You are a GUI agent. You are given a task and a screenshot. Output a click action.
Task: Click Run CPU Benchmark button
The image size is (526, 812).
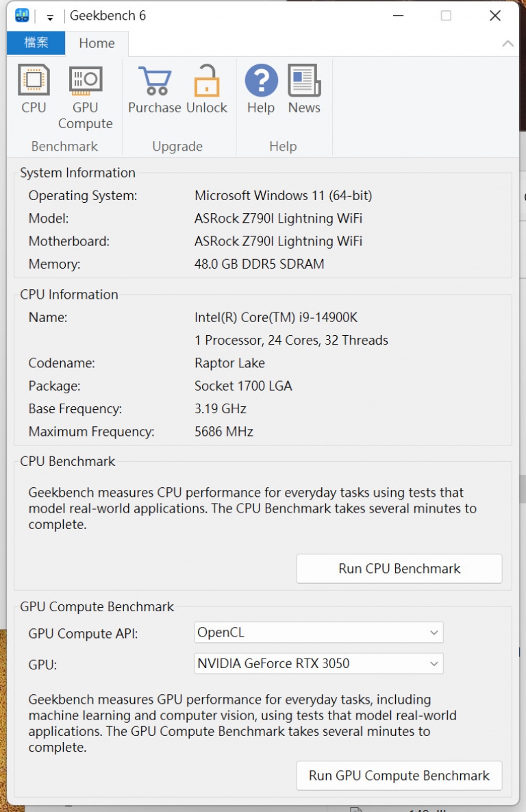pos(399,569)
